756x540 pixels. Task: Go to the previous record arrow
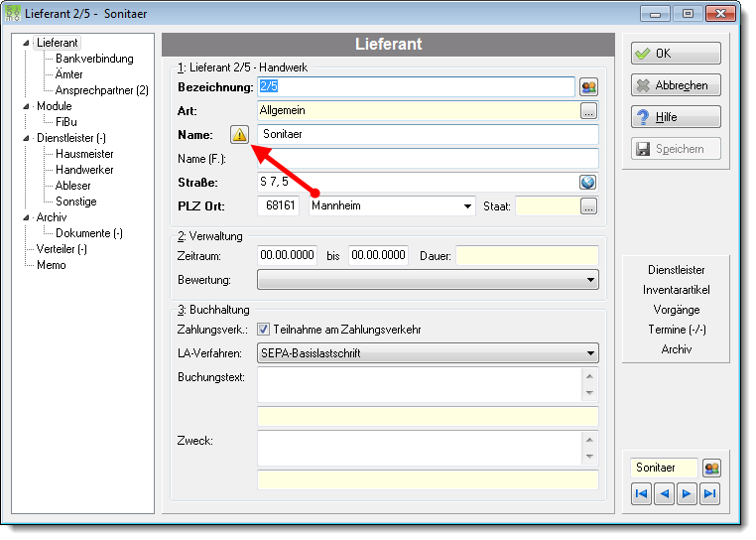[665, 493]
